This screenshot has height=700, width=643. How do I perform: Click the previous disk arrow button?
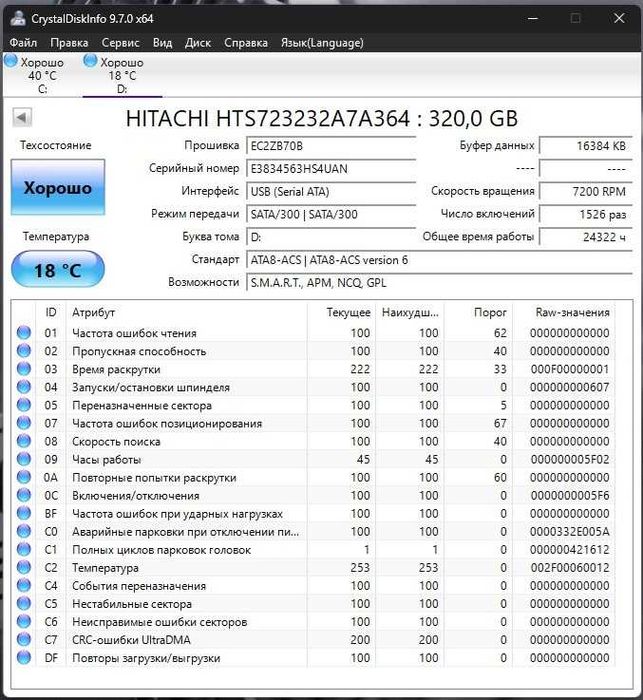(22, 118)
